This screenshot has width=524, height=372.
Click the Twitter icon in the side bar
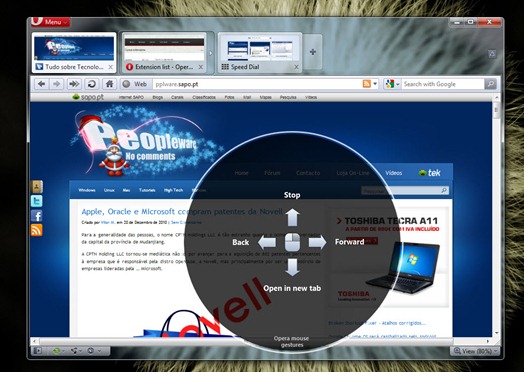click(37, 201)
